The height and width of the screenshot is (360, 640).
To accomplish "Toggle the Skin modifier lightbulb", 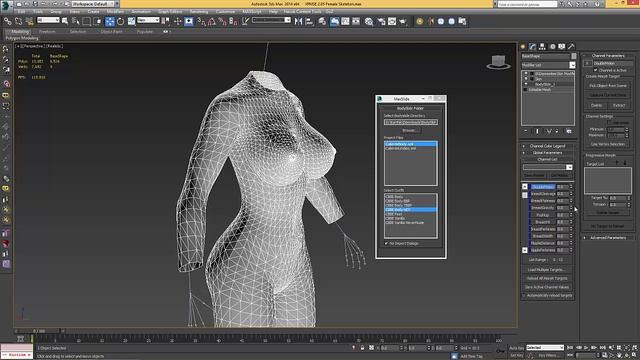I will (526, 79).
